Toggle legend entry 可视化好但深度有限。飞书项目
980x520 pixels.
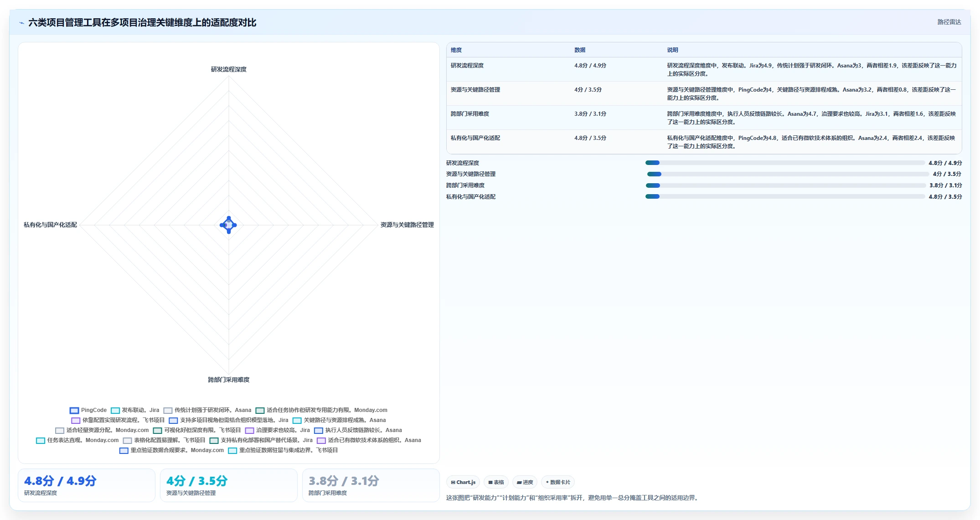click(x=197, y=430)
